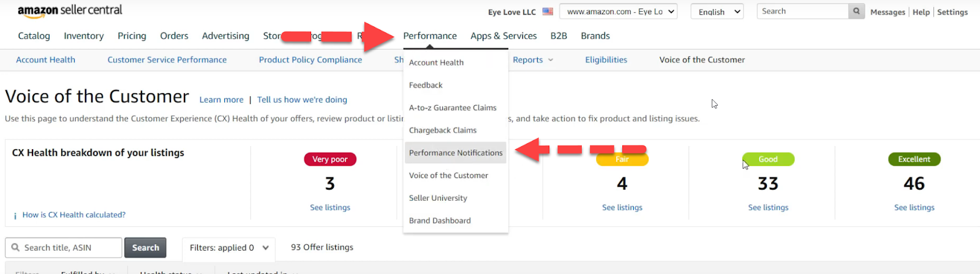Click See listings under Very poor
This screenshot has width=980, height=274.
pos(330,208)
